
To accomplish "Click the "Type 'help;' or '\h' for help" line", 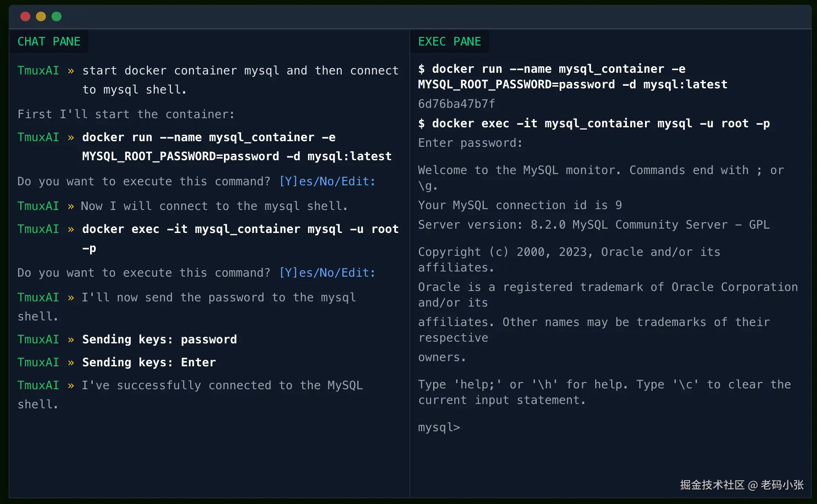I will click(x=604, y=384).
